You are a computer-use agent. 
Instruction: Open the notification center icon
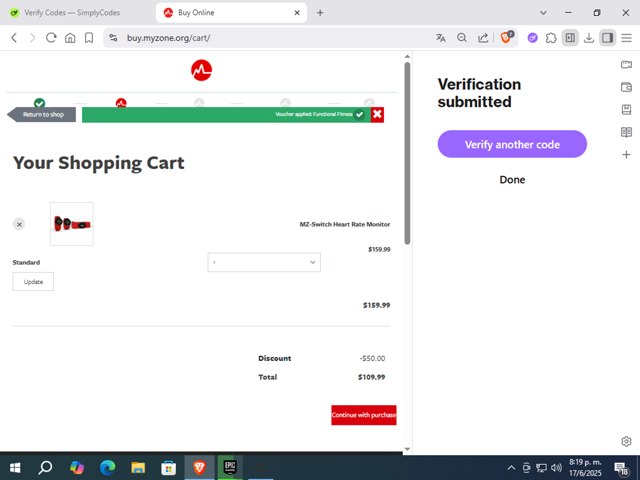coord(621,469)
